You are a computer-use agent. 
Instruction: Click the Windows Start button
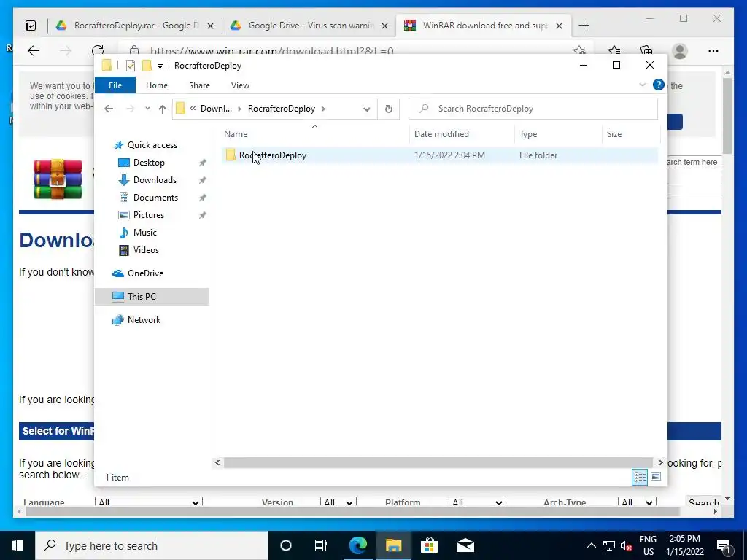coord(18,545)
